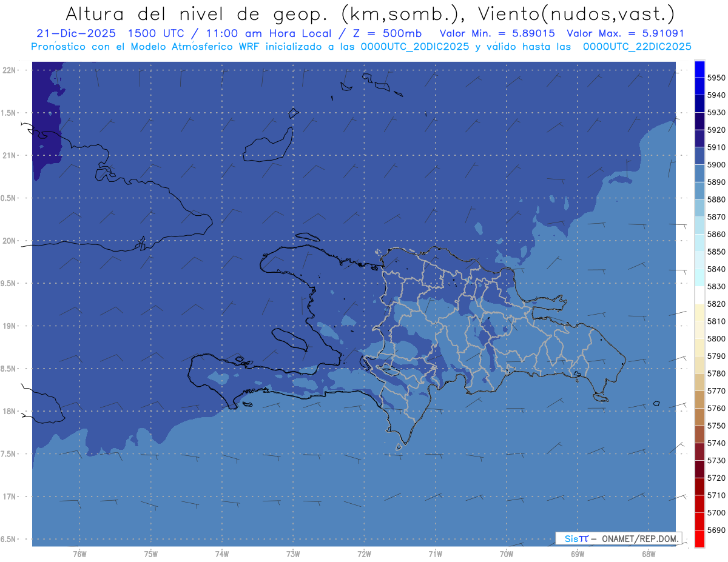728x562 pixels.
Task: Click the 69W longitude label
Action: 578,554
